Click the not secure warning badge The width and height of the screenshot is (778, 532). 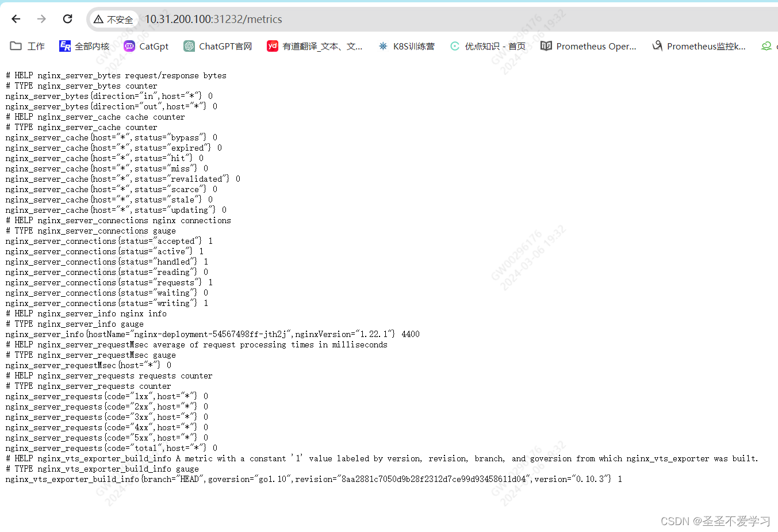(x=113, y=20)
